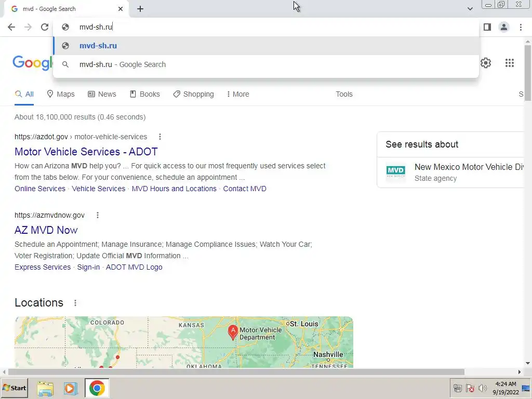Viewport: 532px width, 399px height.
Task: Open options for the azdot.gov result
Action: (160, 137)
